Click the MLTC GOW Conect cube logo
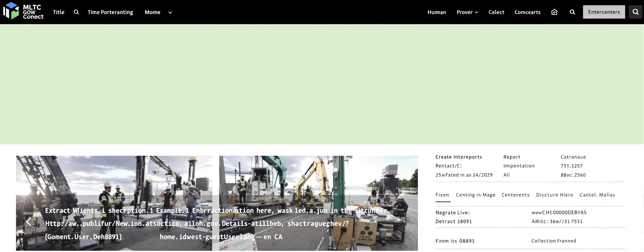 point(11,11)
